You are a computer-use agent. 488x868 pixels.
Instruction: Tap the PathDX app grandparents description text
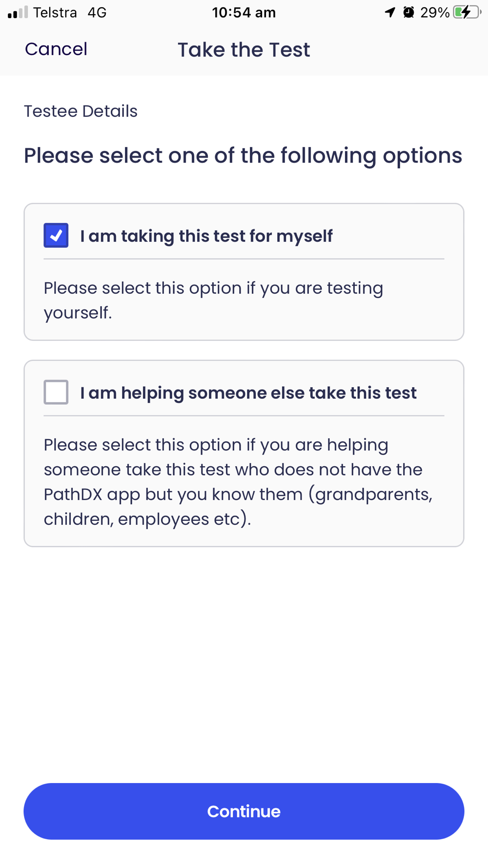point(238,482)
